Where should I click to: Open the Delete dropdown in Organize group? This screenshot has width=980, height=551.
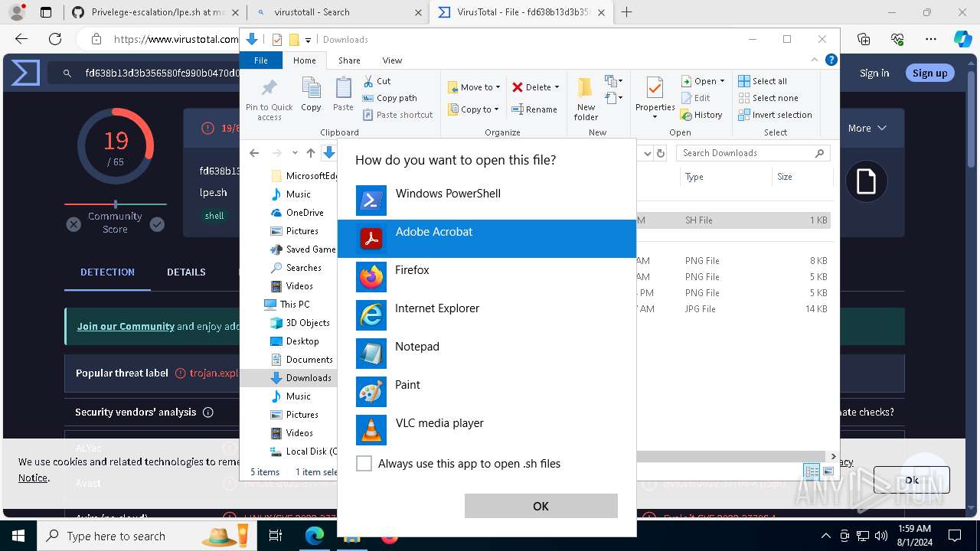click(536, 87)
